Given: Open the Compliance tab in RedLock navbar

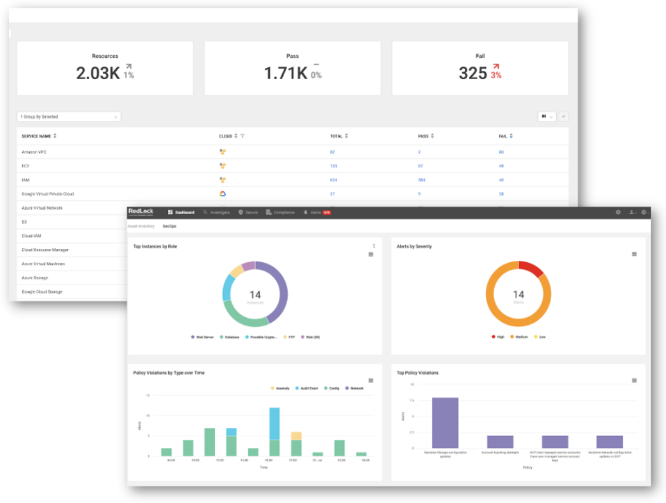Looking at the screenshot, I should (280, 212).
